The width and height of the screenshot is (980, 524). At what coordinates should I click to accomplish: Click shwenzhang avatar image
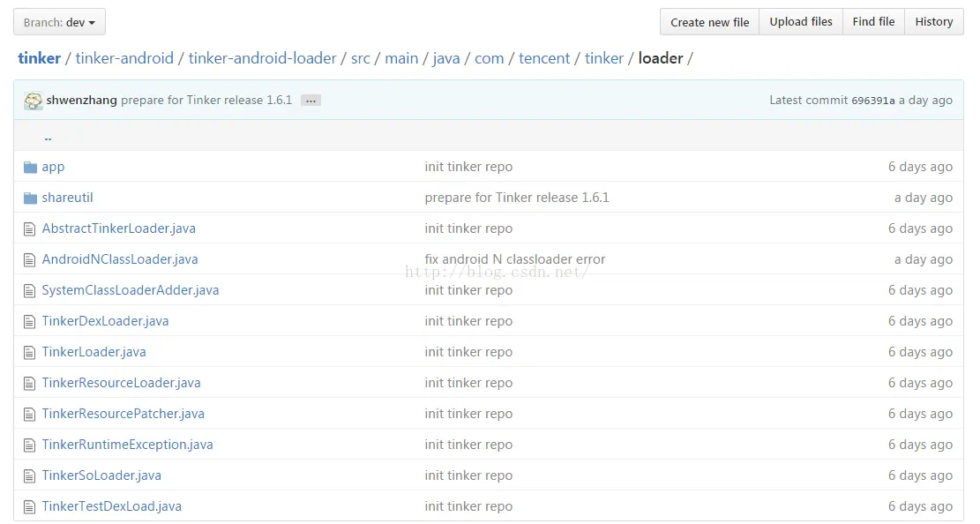tap(34, 100)
